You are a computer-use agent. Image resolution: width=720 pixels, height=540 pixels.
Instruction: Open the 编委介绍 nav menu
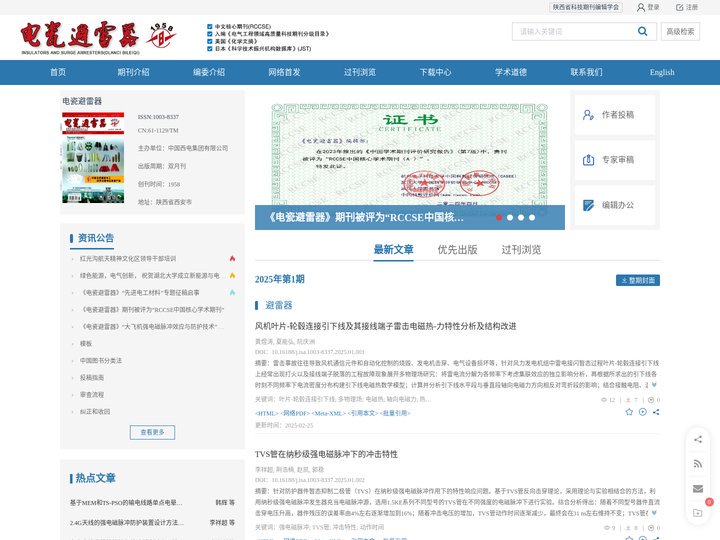(209, 72)
